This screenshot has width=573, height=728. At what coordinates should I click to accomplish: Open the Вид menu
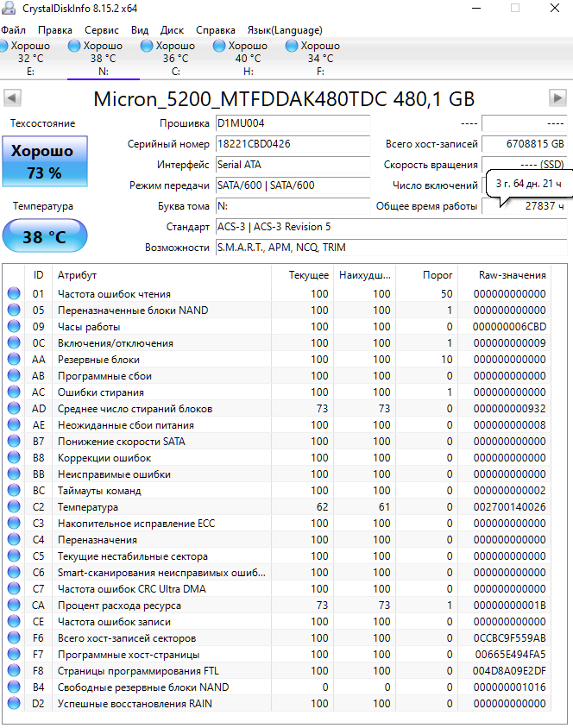tap(139, 30)
